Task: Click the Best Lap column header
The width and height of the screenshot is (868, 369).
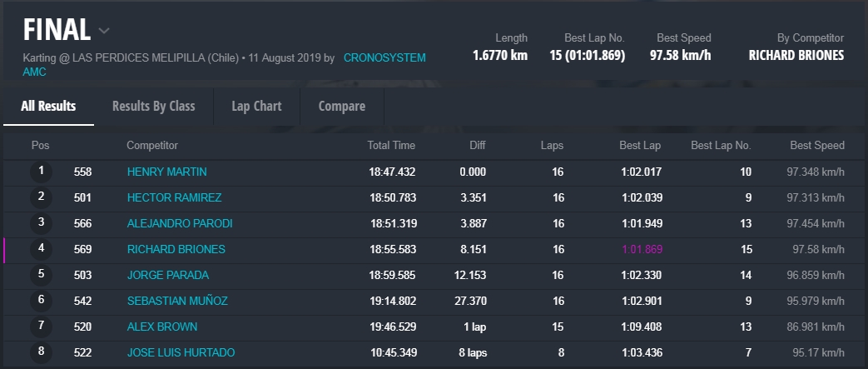Action: tap(639, 146)
